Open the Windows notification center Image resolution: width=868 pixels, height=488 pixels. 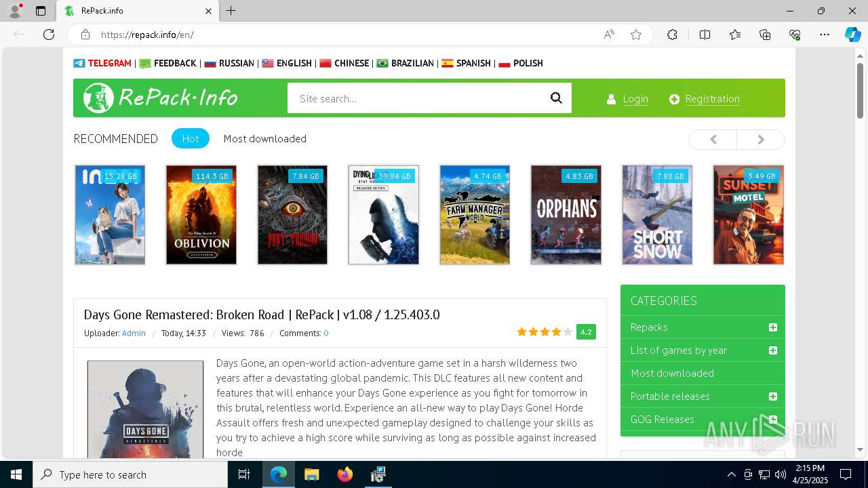[846, 474]
